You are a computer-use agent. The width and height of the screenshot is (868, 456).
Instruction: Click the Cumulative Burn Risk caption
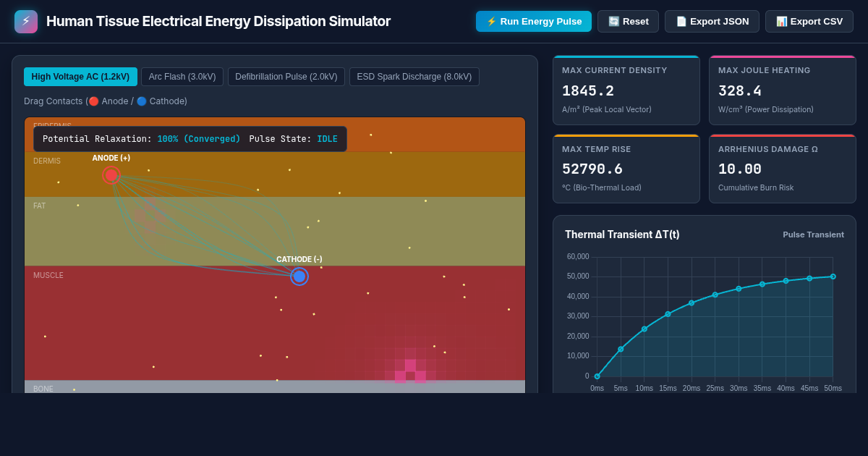point(756,187)
